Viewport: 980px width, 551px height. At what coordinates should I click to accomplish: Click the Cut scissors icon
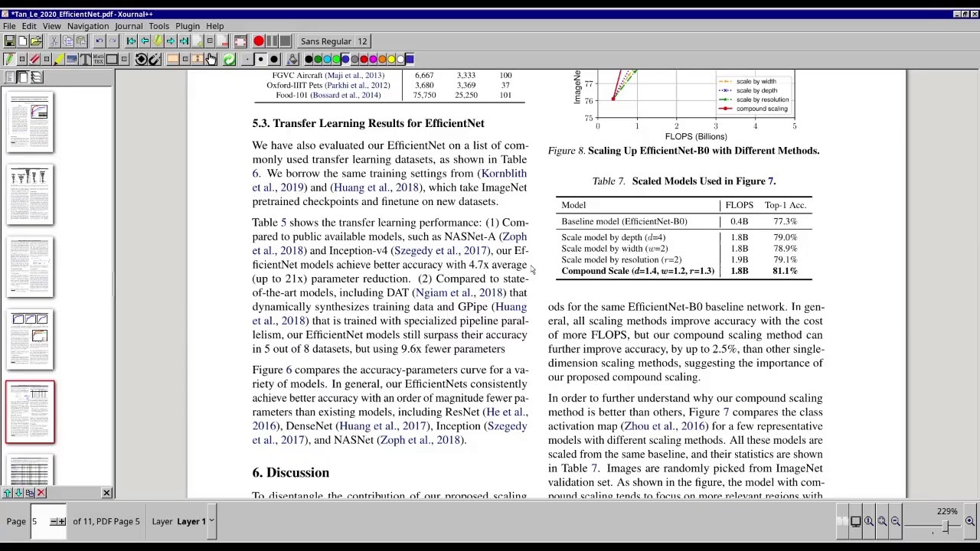pyautogui.click(x=54, y=41)
